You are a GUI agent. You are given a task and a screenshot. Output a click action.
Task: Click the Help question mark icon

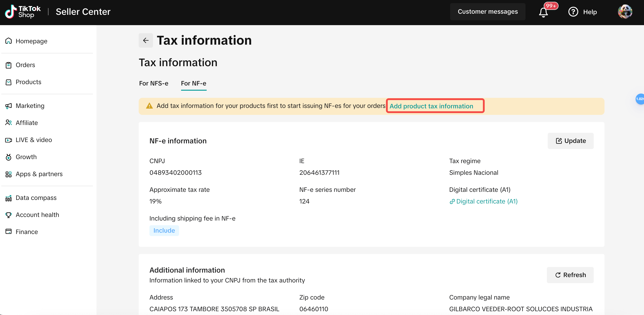click(573, 12)
